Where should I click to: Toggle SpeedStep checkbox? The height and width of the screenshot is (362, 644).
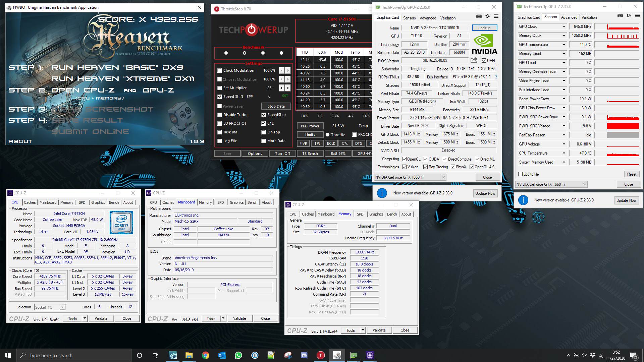[263, 115]
